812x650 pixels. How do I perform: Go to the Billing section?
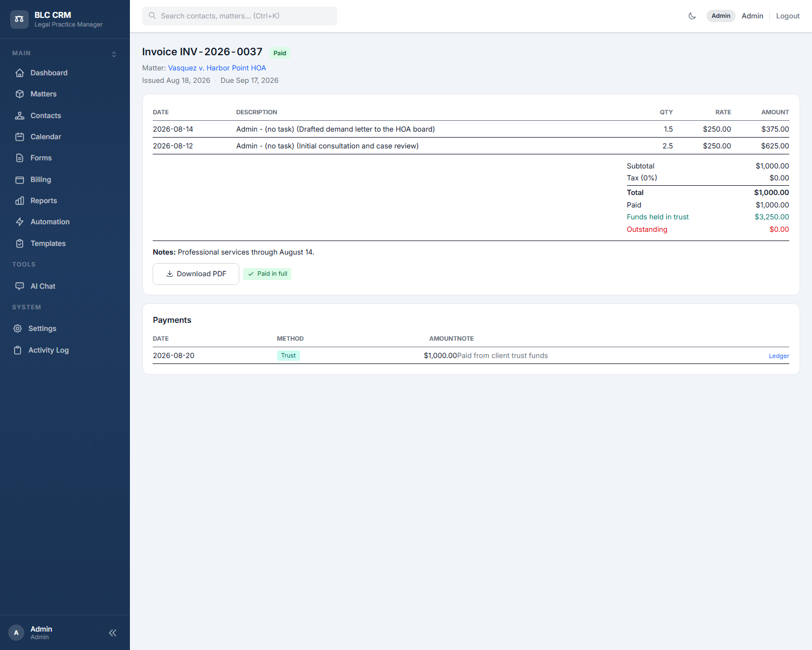click(x=65, y=179)
